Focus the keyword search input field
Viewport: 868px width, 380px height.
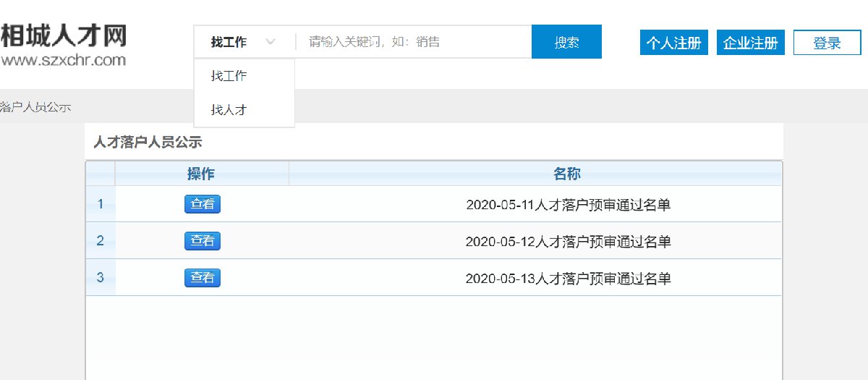tap(412, 42)
